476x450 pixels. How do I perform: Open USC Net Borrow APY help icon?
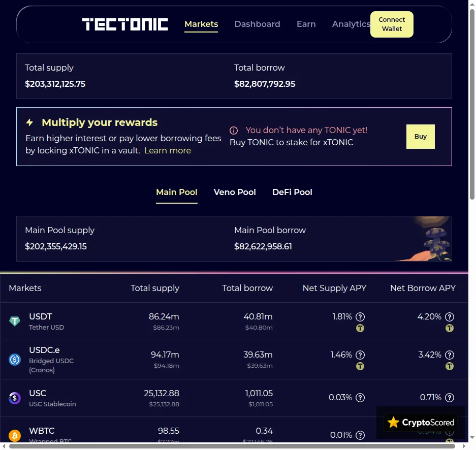449,398
